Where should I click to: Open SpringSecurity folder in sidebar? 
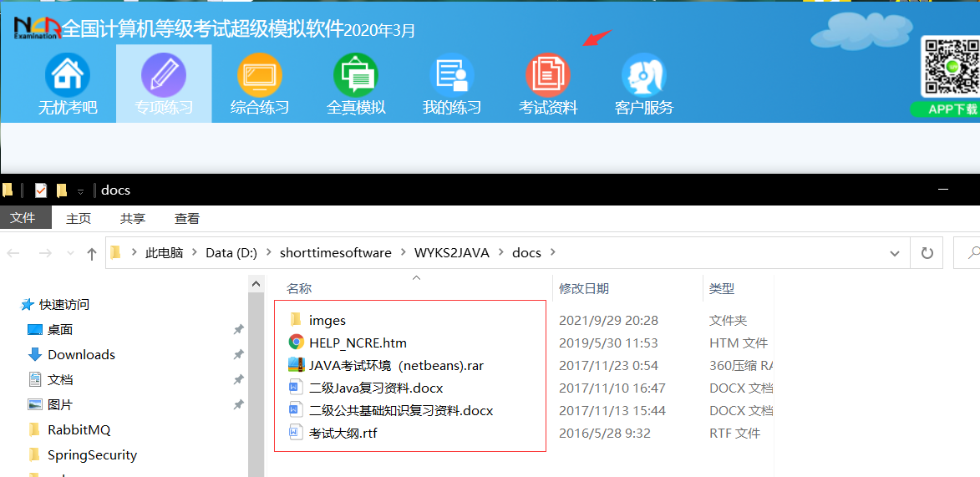(x=92, y=455)
